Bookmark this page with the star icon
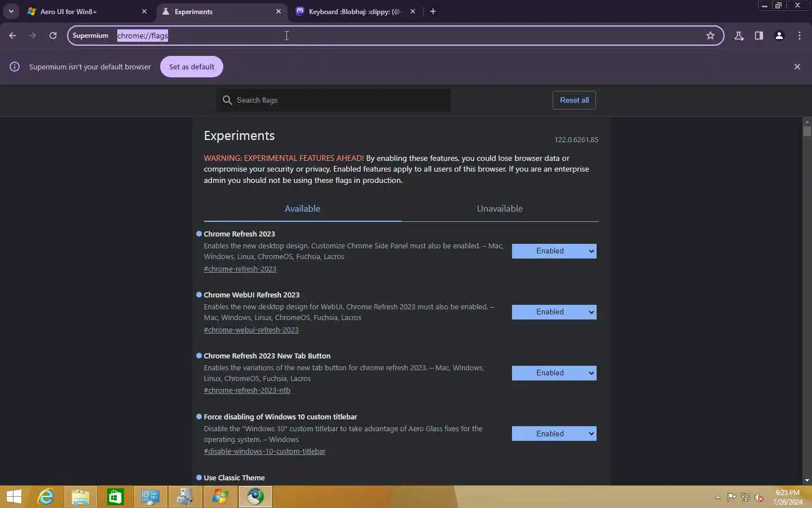Screen dimensions: 812x508 pyautogui.click(x=710, y=36)
